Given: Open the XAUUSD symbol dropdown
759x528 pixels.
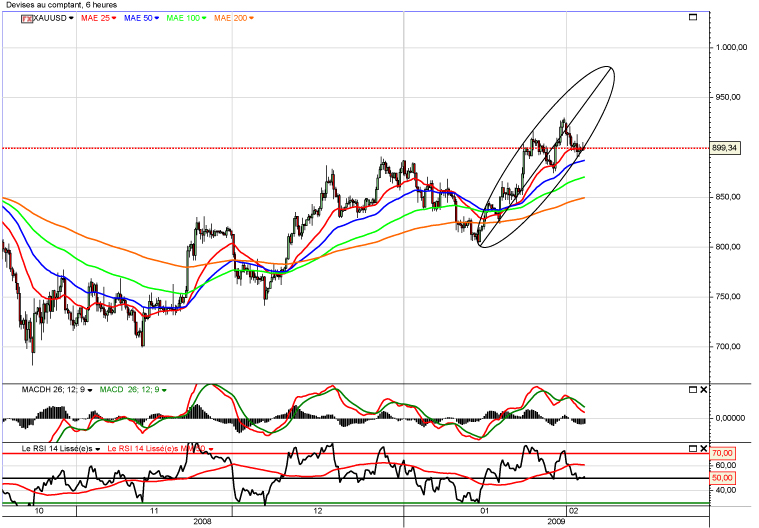Looking at the screenshot, I should pos(71,18).
